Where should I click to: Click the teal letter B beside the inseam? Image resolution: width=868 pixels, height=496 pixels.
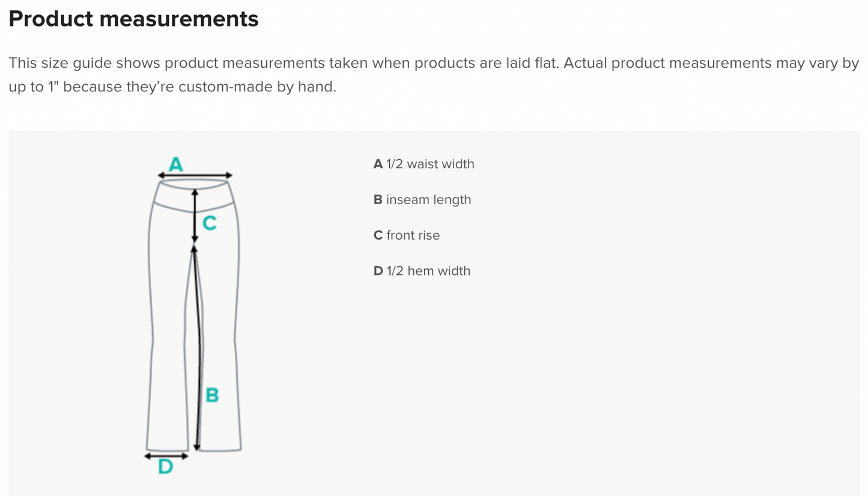coord(212,395)
